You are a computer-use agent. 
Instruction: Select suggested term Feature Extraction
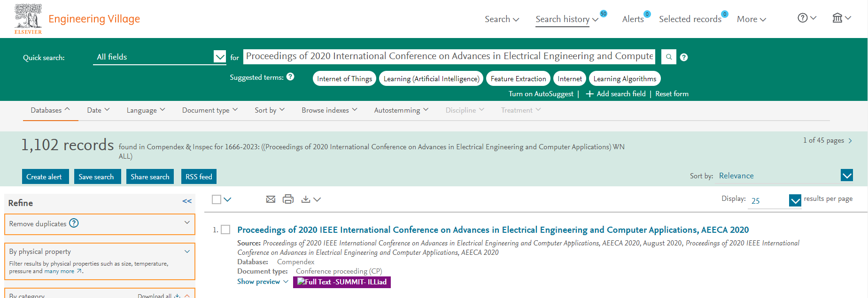pos(518,78)
